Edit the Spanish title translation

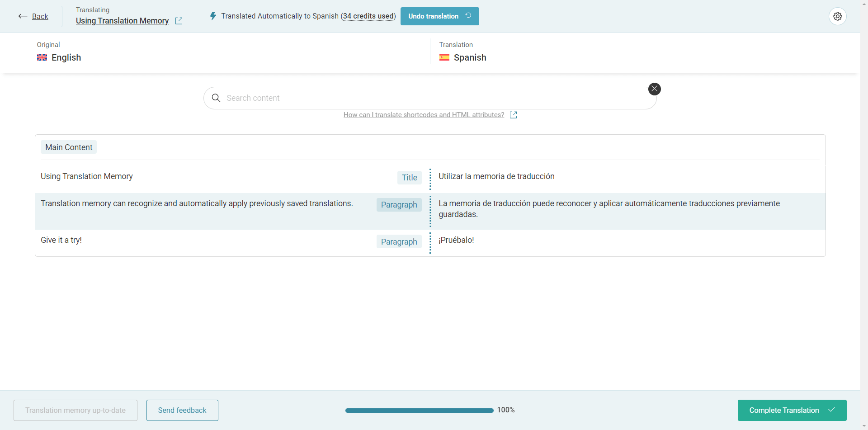pos(496,176)
